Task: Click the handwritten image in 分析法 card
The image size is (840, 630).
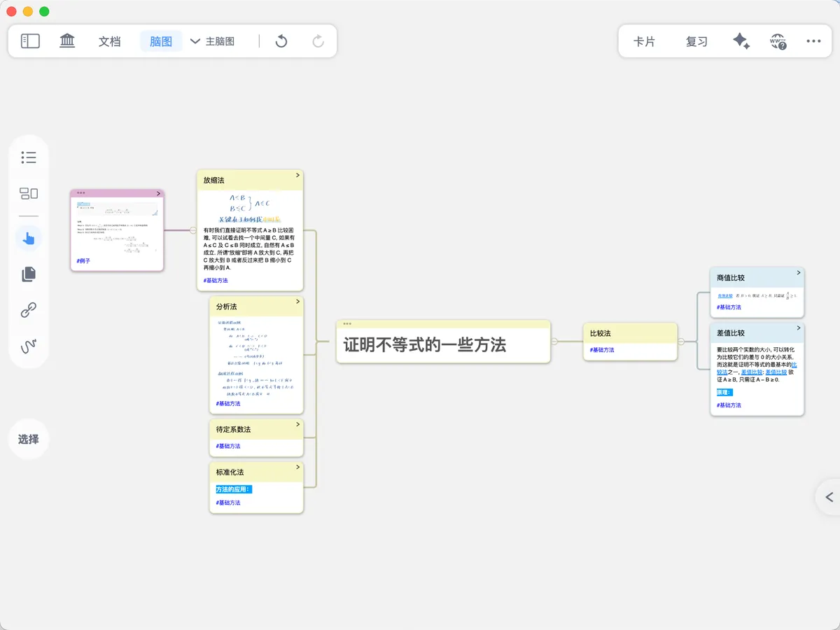Action: 255,357
